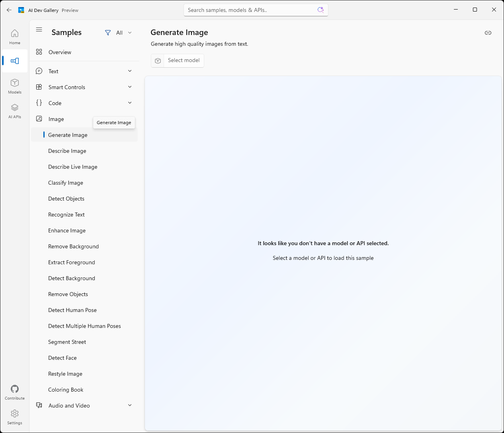504x433 pixels.
Task: Expand the Smart Controls chevron
Action: coord(130,87)
